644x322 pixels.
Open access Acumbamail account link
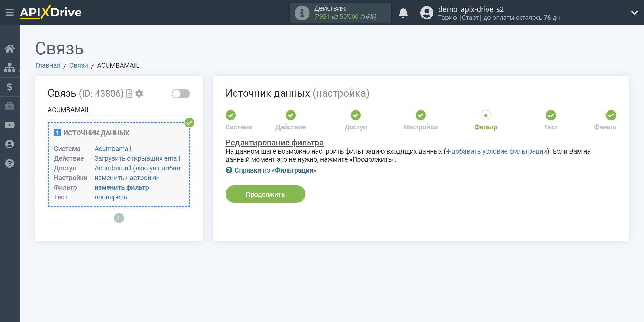[x=138, y=168]
